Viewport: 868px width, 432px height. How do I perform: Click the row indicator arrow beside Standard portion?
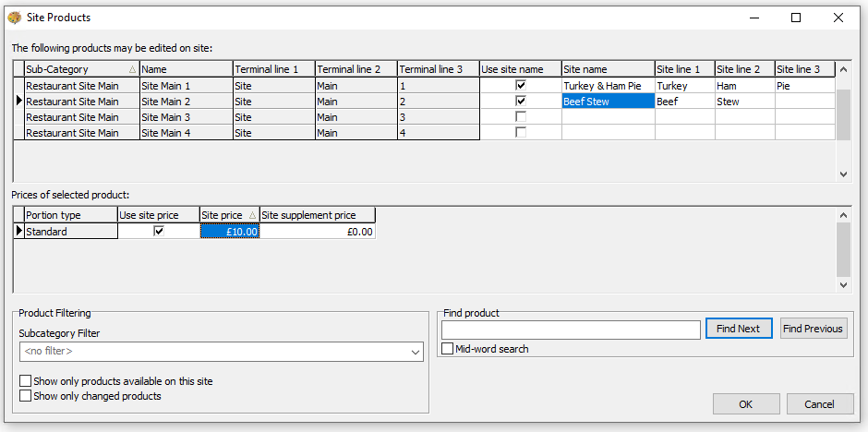pos(18,232)
